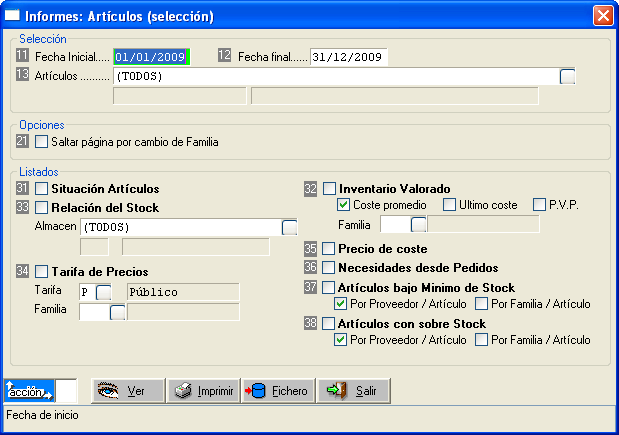Click Familia code field under Tarifa de Precios

click(x=95, y=312)
